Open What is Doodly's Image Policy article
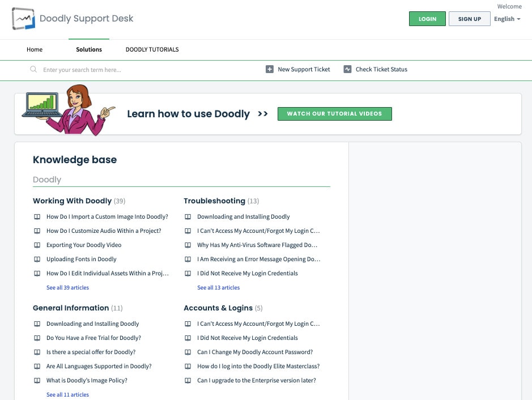Image resolution: width=532 pixels, height=400 pixels. pos(87,381)
